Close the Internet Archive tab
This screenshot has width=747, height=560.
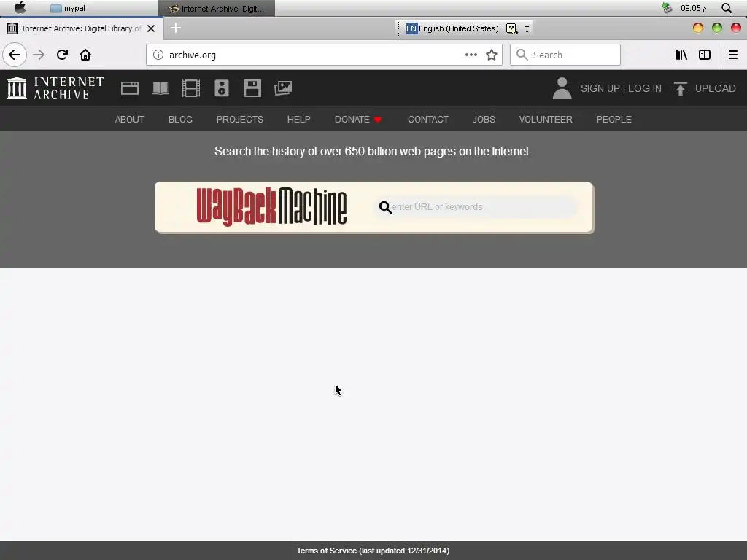(151, 28)
